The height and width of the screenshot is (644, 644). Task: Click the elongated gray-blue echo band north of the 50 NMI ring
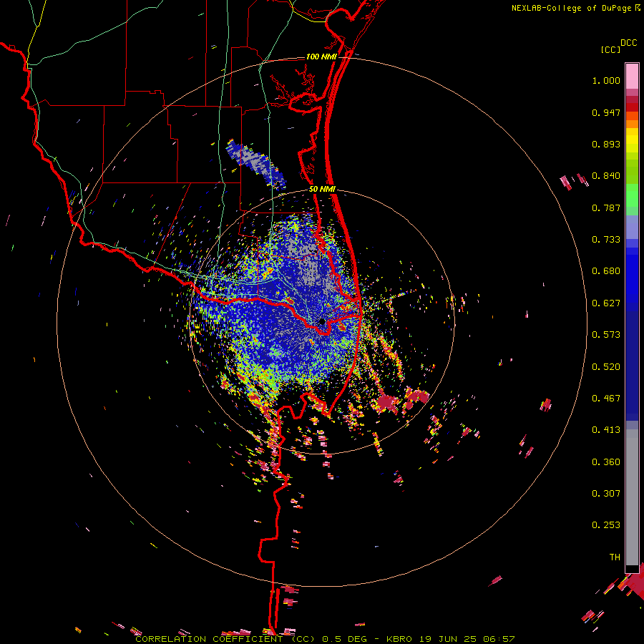pyautogui.click(x=255, y=165)
